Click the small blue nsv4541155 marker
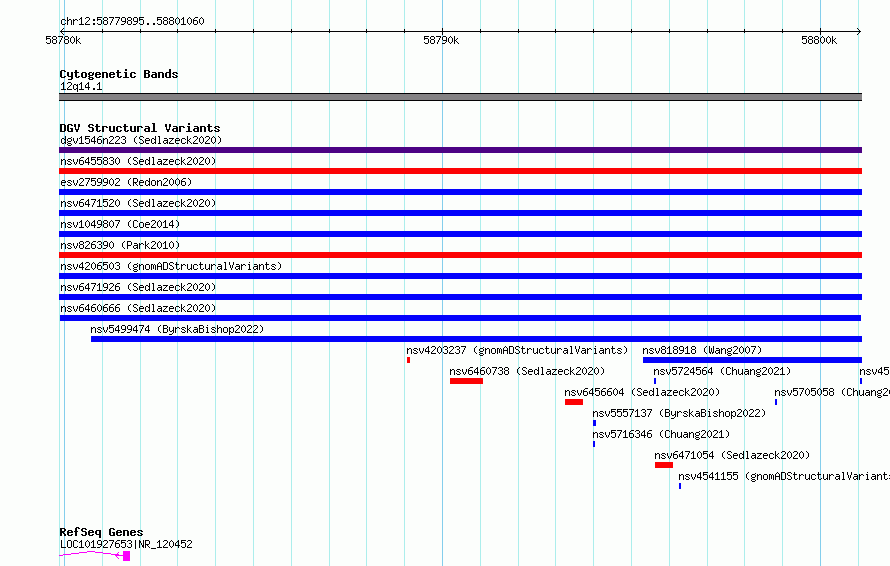 [x=680, y=486]
